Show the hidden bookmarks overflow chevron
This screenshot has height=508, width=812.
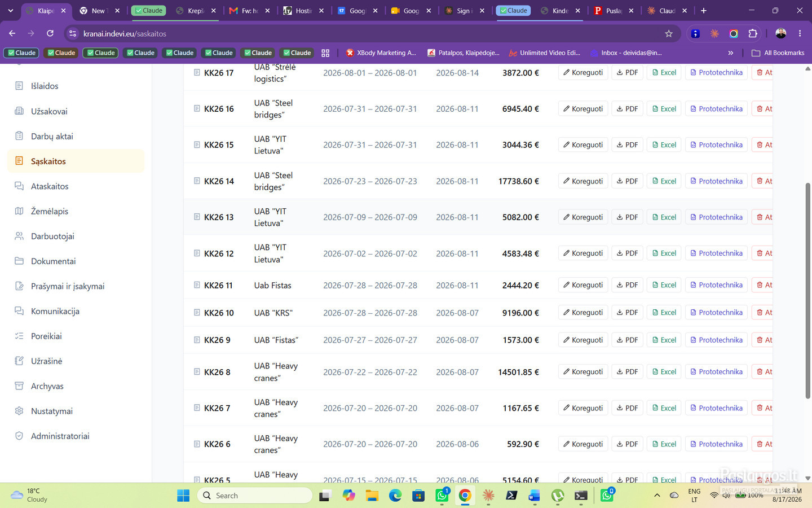(731, 53)
